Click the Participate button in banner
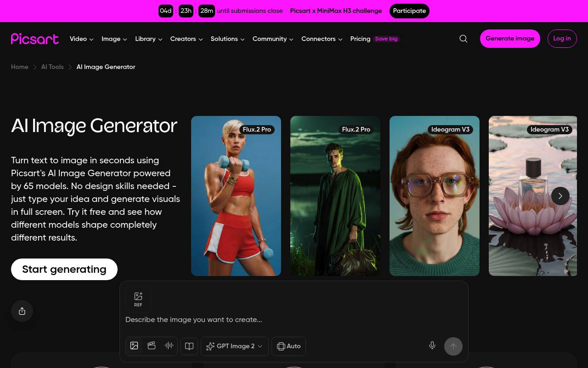 point(409,11)
